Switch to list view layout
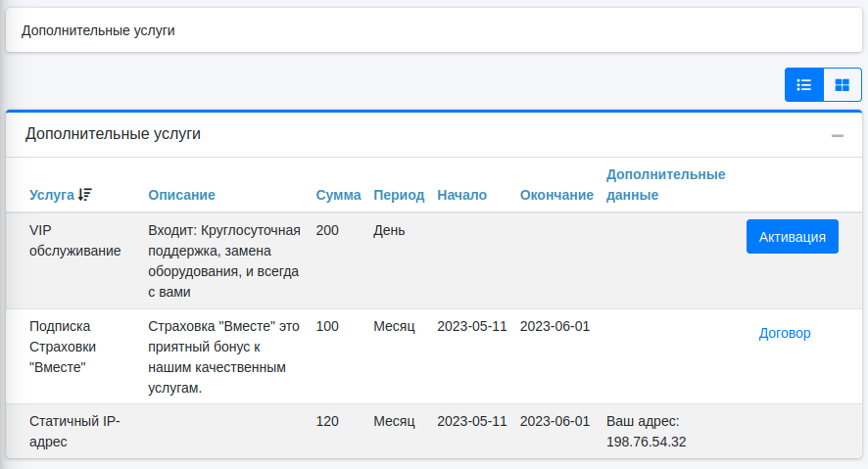The height and width of the screenshot is (469, 868). tap(804, 85)
